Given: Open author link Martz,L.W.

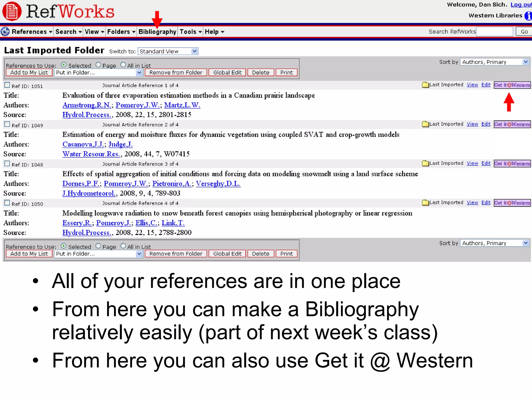Looking at the screenshot, I should [x=182, y=105].
